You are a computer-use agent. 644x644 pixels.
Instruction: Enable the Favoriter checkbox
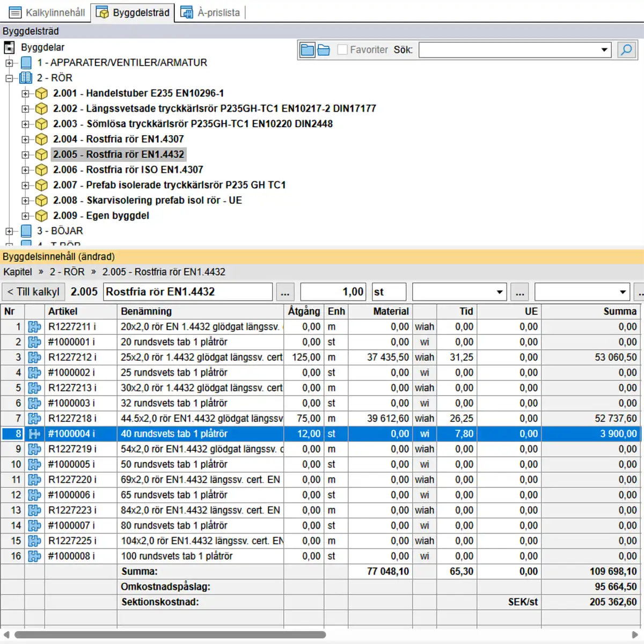point(342,50)
